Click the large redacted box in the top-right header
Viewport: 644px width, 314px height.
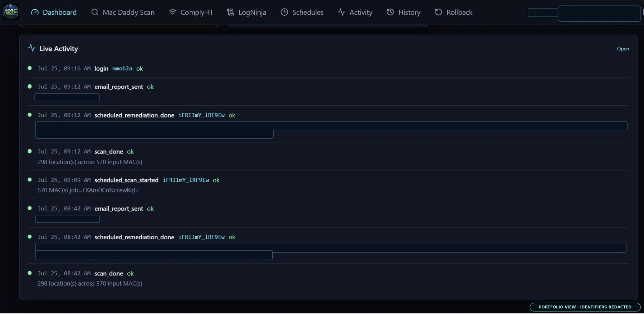[x=599, y=14]
